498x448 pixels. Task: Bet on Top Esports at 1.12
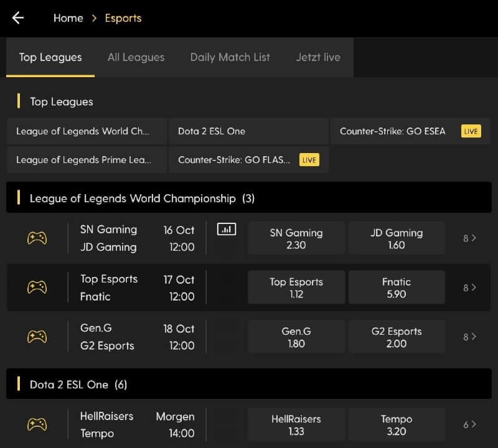(296, 287)
